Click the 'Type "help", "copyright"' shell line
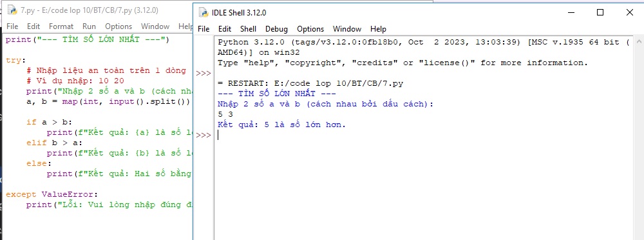Viewport: 644px width, 240px height. pyautogui.click(x=403, y=63)
